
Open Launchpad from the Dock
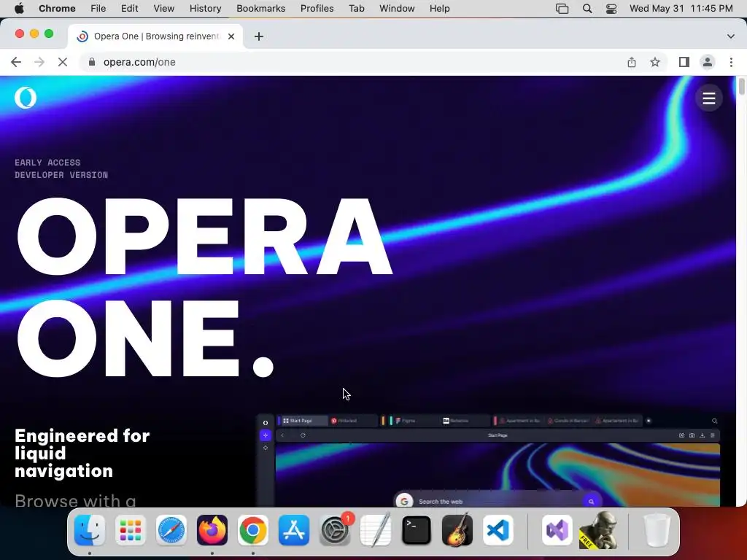130,530
